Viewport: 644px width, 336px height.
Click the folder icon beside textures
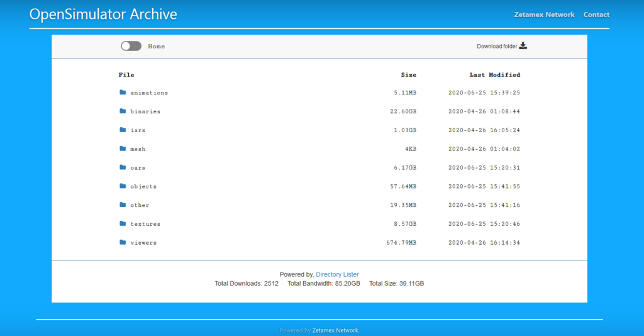pyautogui.click(x=123, y=223)
